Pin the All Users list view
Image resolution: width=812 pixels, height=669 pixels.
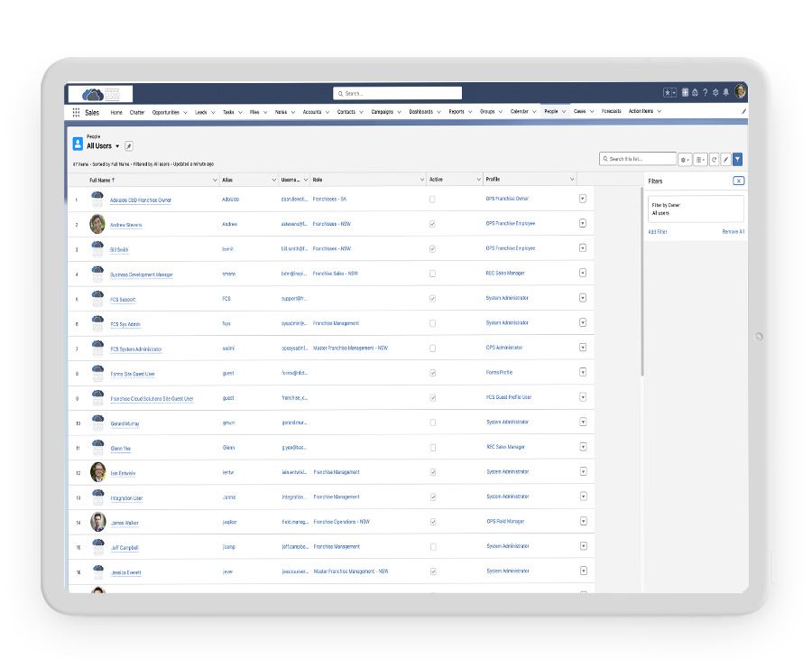[x=128, y=145]
